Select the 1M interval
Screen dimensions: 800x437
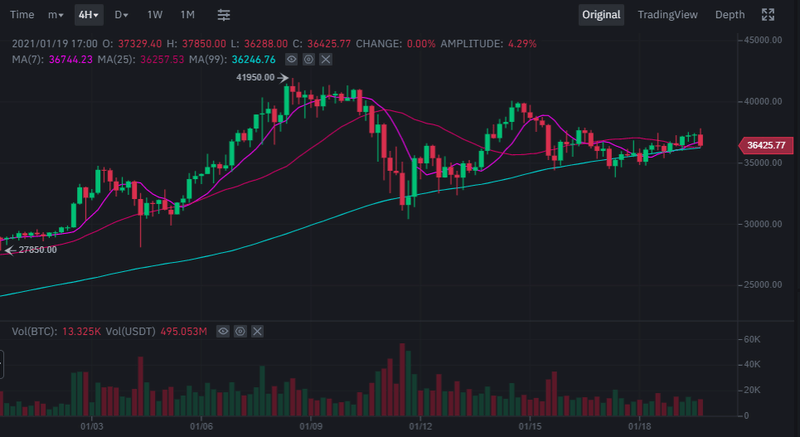tap(188, 15)
